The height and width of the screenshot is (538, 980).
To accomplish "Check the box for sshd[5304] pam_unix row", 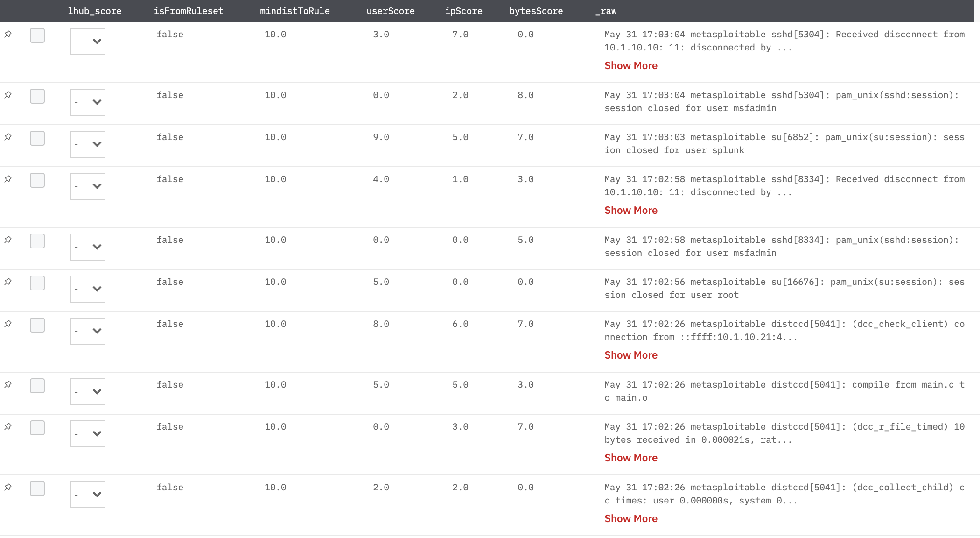I will (37, 96).
